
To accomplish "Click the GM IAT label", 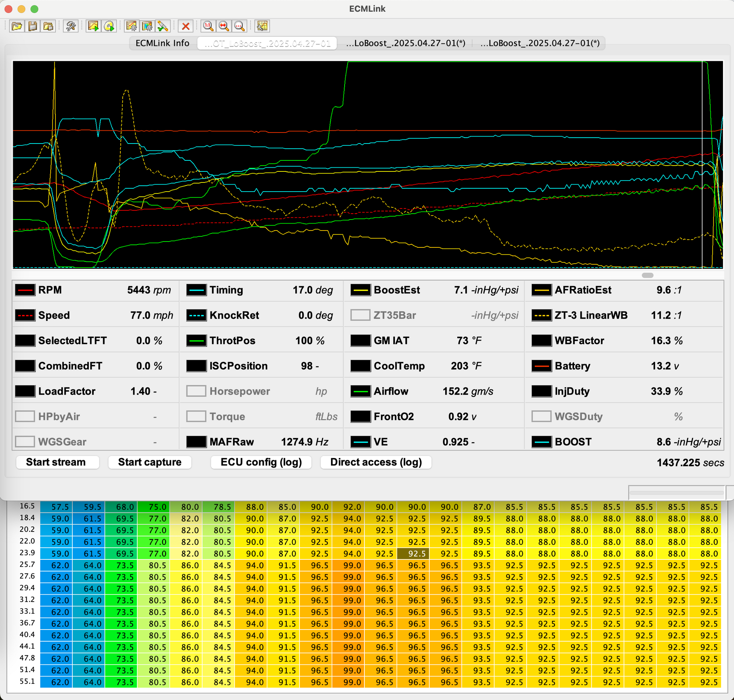I will 391,341.
